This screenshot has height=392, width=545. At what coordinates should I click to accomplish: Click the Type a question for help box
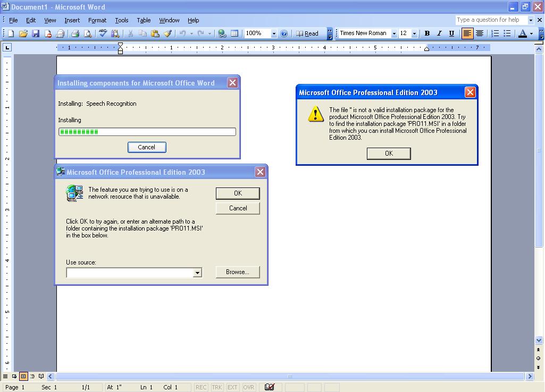tap(491, 20)
